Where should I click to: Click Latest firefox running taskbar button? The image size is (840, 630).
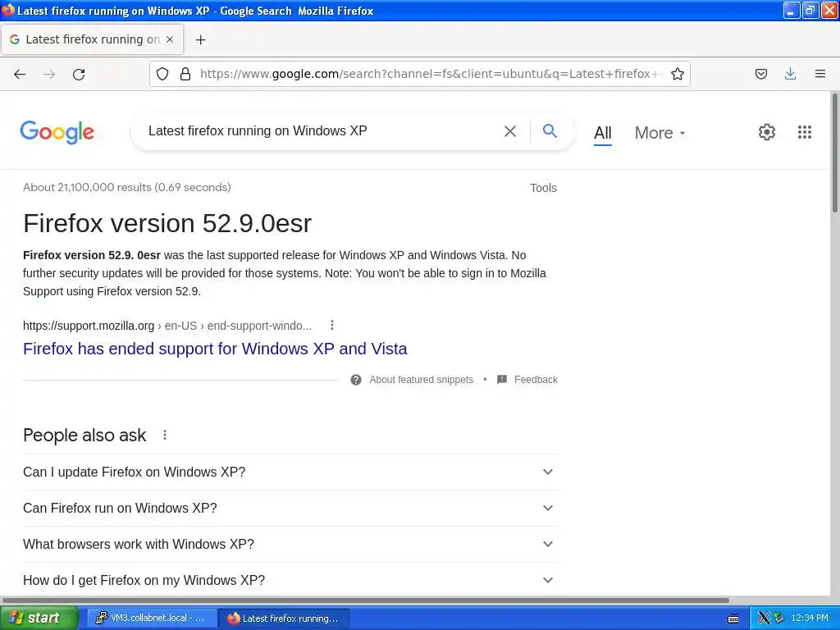tap(284, 619)
